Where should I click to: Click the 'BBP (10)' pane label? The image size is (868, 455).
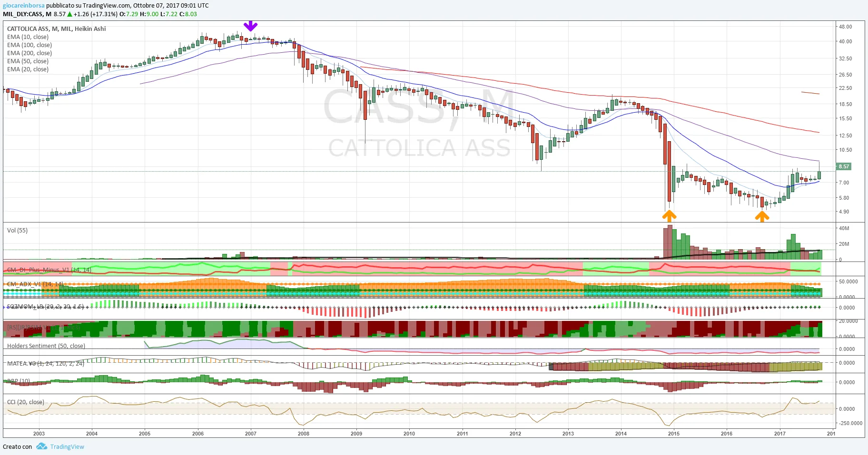19,381
